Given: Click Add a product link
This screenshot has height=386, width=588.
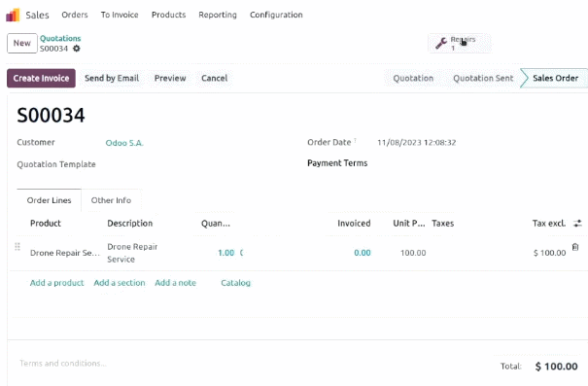Looking at the screenshot, I should click(x=57, y=283).
